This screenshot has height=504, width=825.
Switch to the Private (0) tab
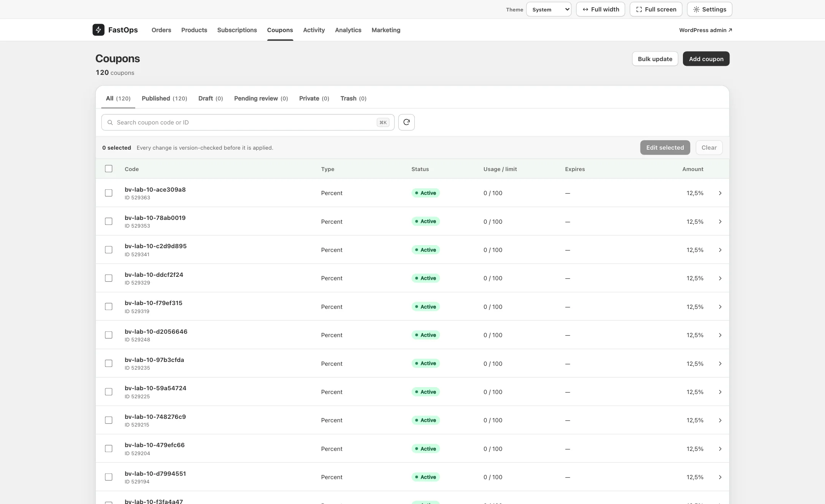pyautogui.click(x=314, y=99)
